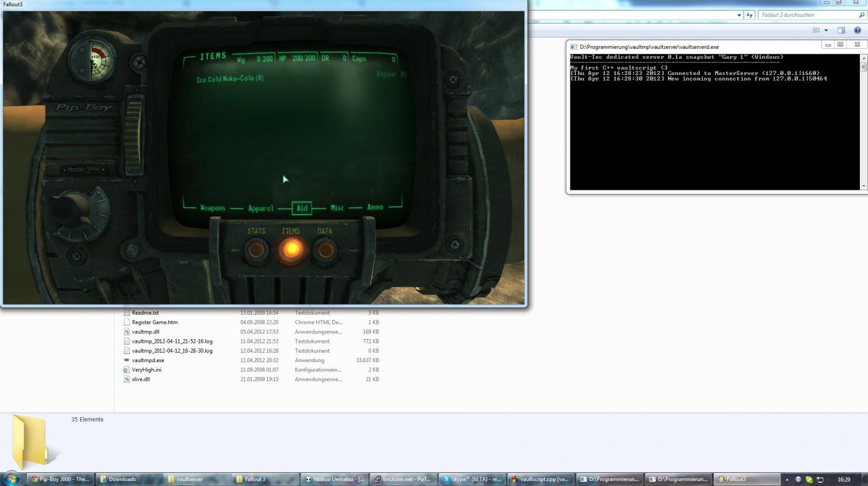Open the Apparel tab in Pip-Boy
The width and height of the screenshot is (868, 486).
260,208
